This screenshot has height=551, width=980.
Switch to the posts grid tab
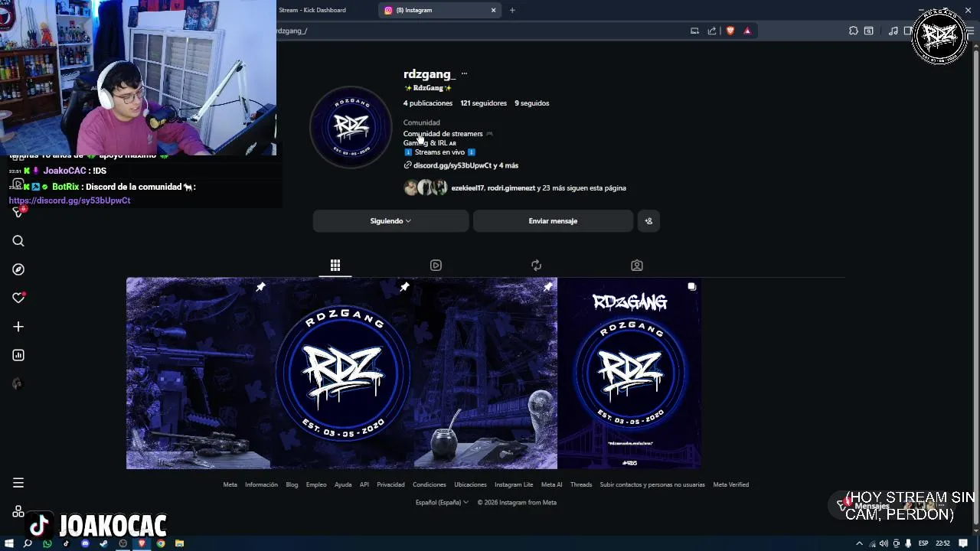pyautogui.click(x=335, y=265)
